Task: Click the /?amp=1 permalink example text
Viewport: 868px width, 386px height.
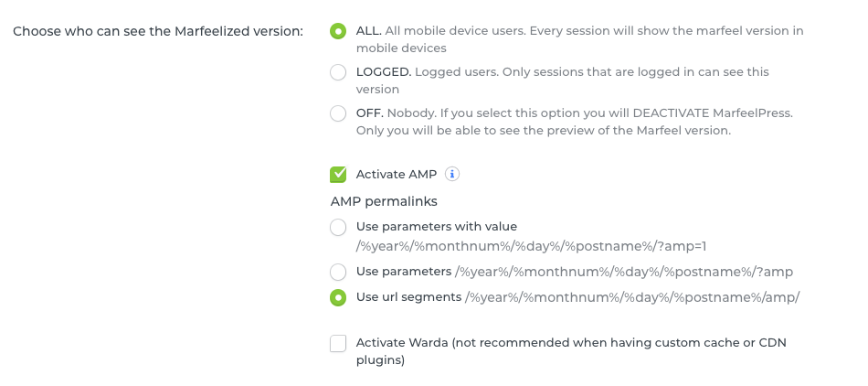Action: (531, 246)
